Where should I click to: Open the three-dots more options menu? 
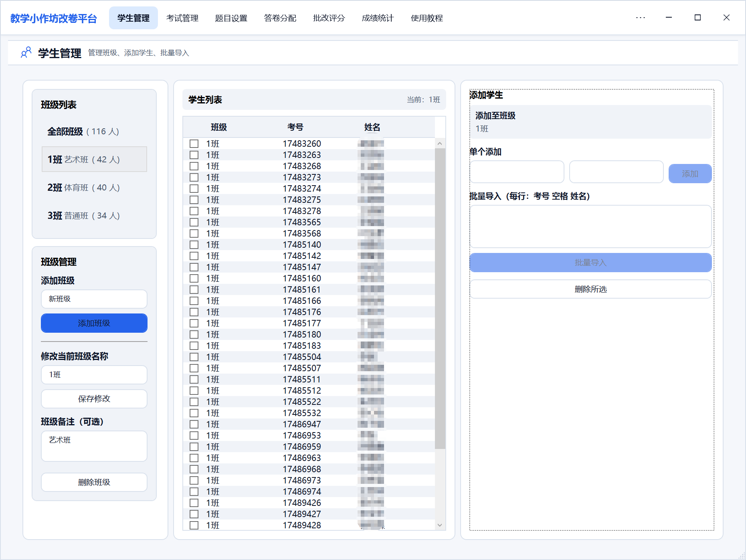pos(640,18)
